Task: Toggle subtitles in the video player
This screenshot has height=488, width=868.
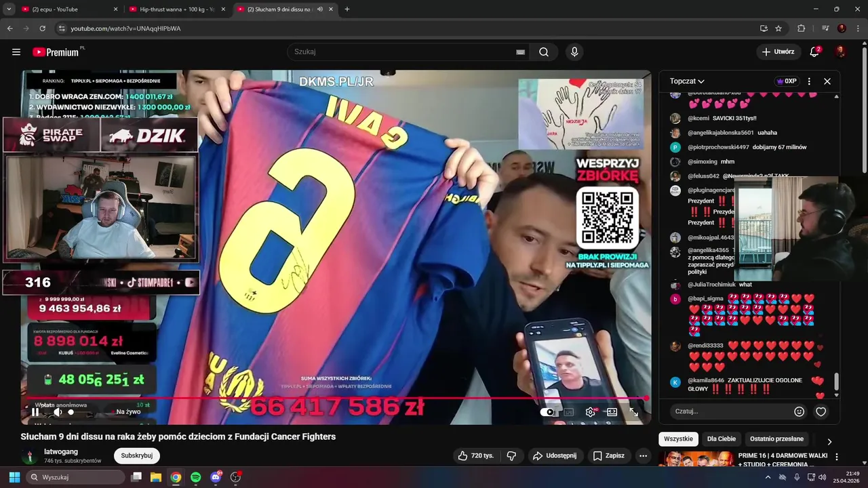Action: (x=569, y=411)
